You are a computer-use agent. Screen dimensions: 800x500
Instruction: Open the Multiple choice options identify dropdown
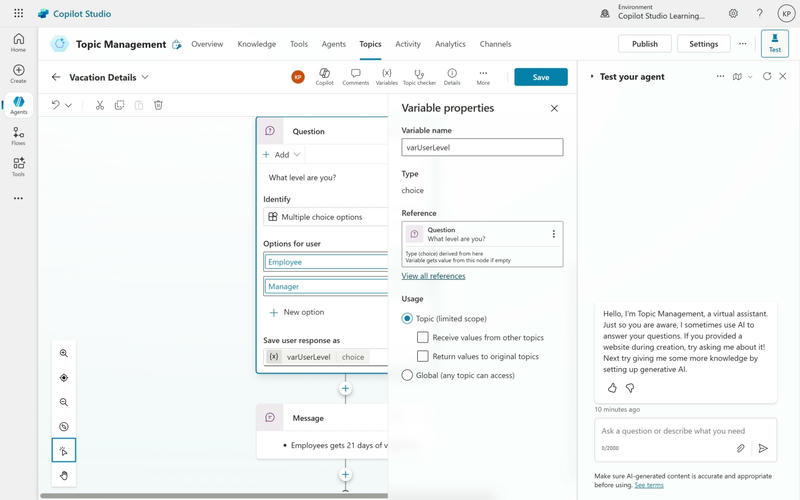(x=326, y=217)
